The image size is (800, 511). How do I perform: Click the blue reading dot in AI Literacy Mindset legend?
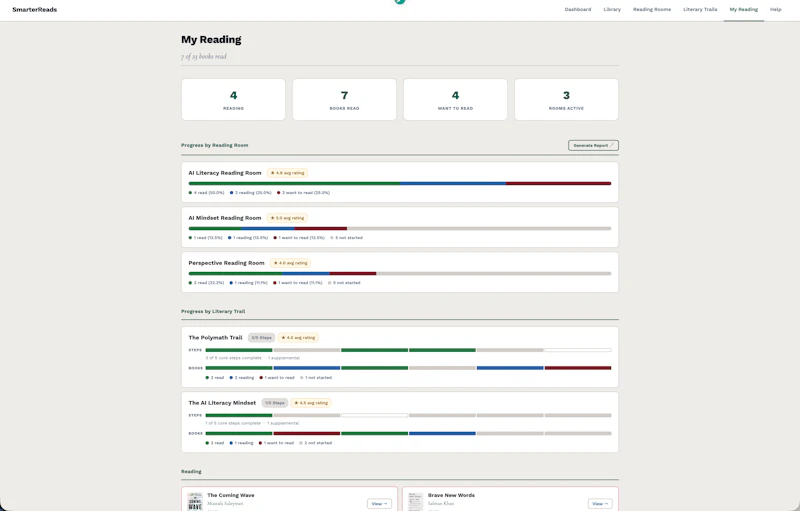point(231,443)
